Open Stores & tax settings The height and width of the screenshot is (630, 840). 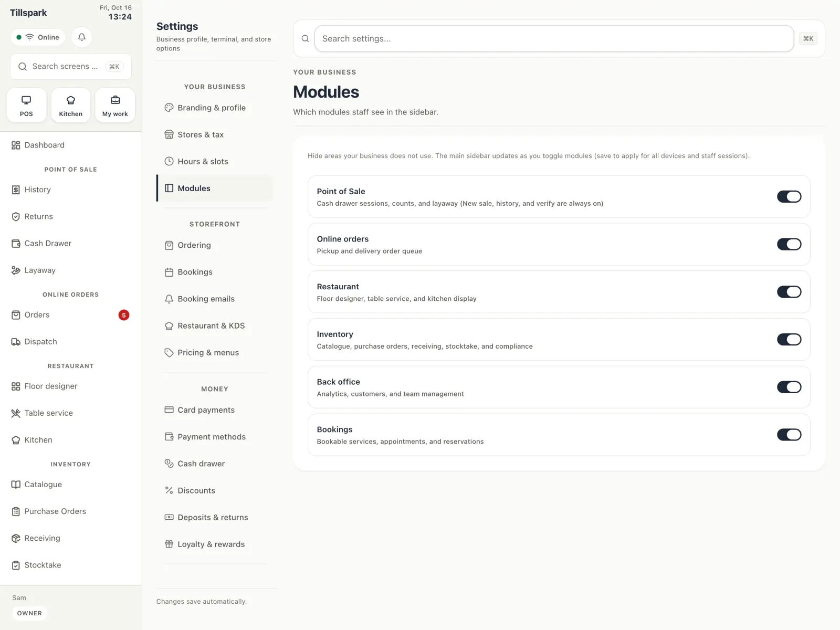pos(215,134)
